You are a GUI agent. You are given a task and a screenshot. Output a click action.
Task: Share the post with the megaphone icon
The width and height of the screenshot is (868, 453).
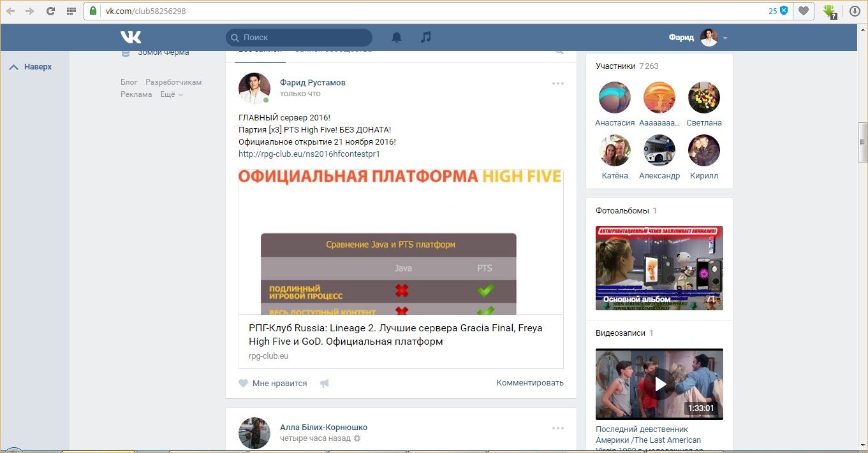pos(324,384)
